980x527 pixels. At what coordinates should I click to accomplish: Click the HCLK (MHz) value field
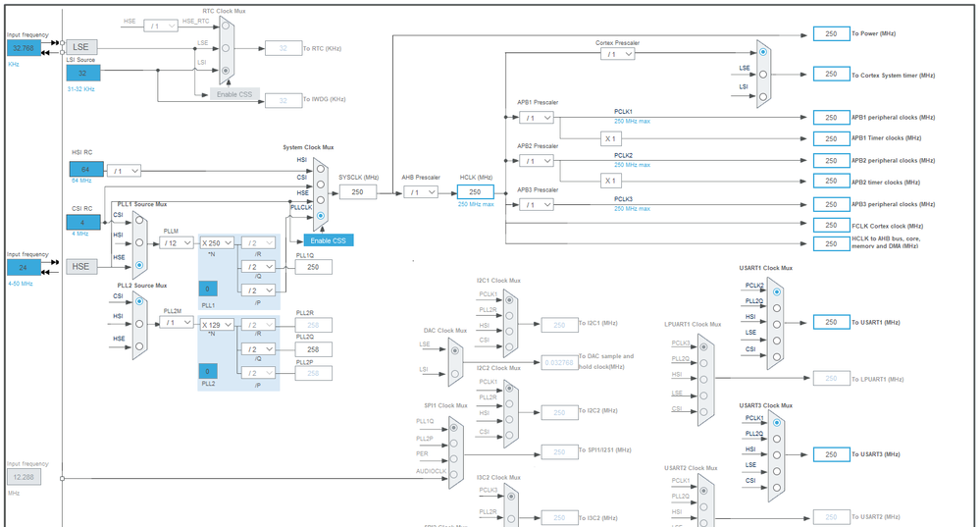pyautogui.click(x=475, y=192)
